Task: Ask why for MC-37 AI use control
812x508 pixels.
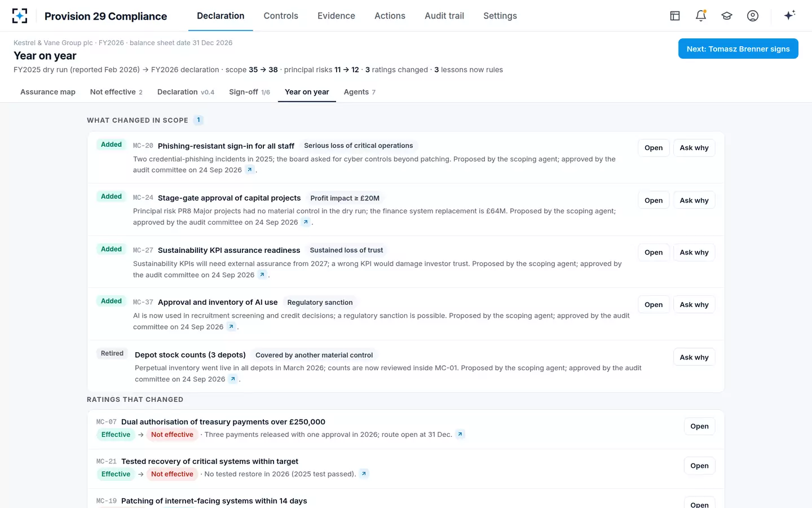Action: tap(694, 305)
